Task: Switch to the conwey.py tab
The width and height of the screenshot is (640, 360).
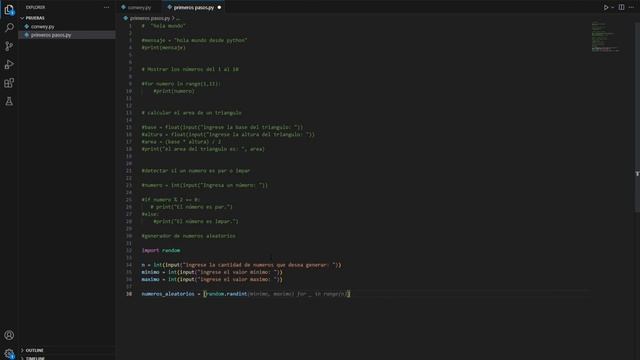Action: point(139,7)
